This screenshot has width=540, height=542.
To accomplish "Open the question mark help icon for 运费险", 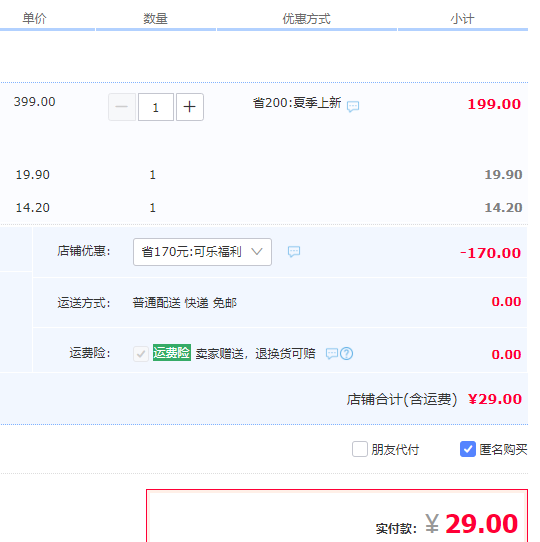I will tap(346, 354).
